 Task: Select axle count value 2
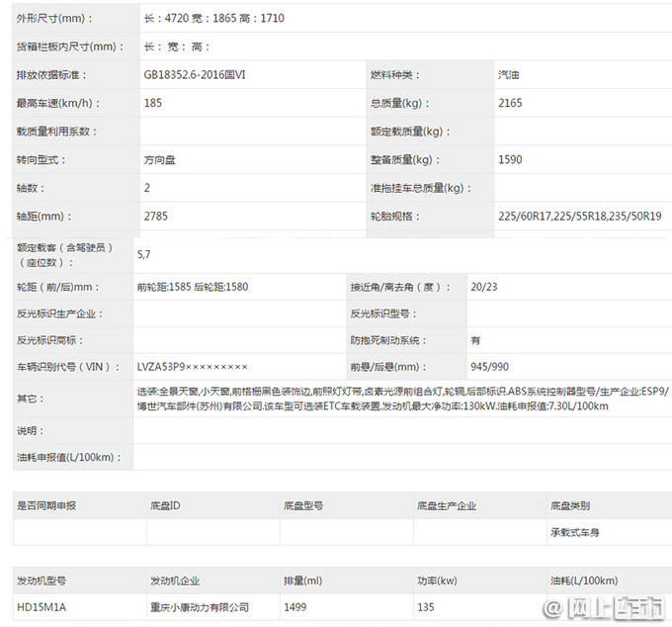point(147,188)
